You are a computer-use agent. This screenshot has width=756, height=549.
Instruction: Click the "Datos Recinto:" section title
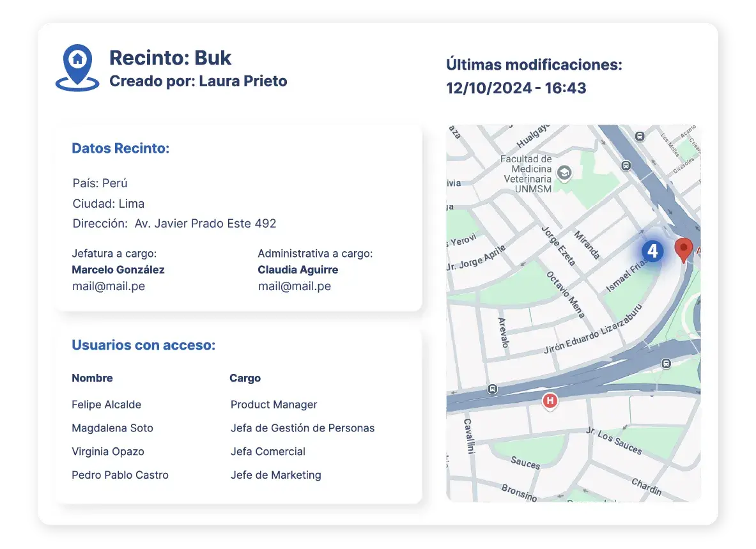(121, 148)
